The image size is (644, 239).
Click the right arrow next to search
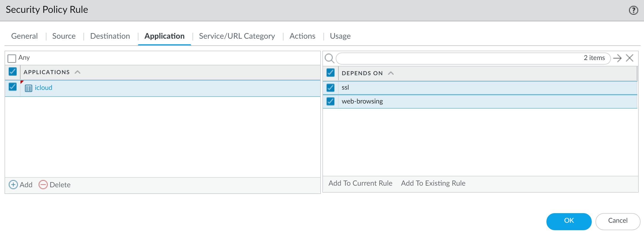617,58
